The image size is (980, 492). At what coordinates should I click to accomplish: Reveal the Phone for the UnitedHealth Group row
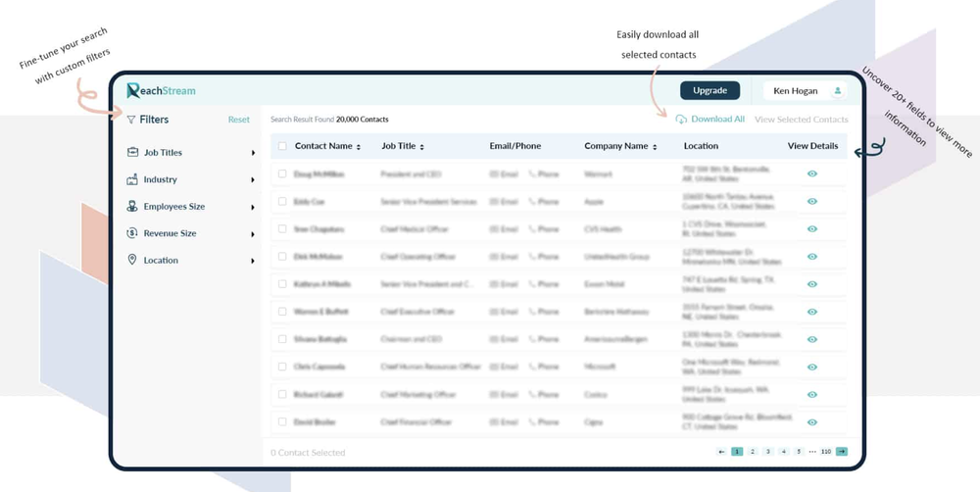(543, 257)
